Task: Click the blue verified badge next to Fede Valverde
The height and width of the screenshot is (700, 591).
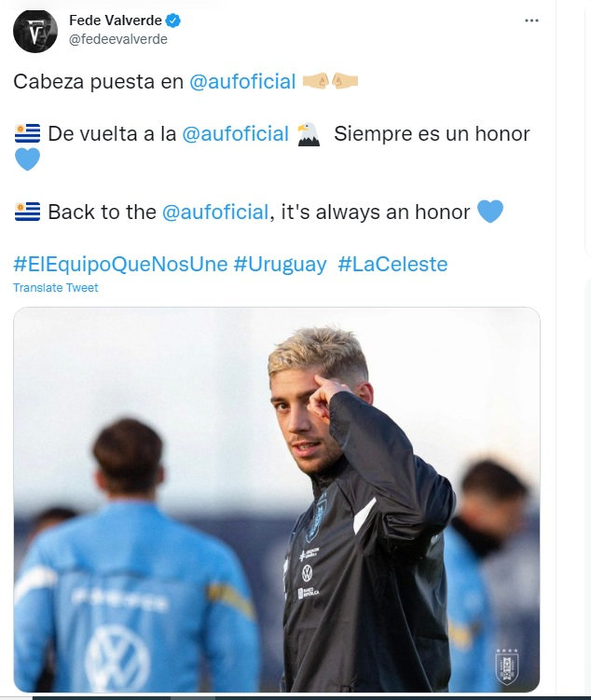Action: tap(173, 21)
